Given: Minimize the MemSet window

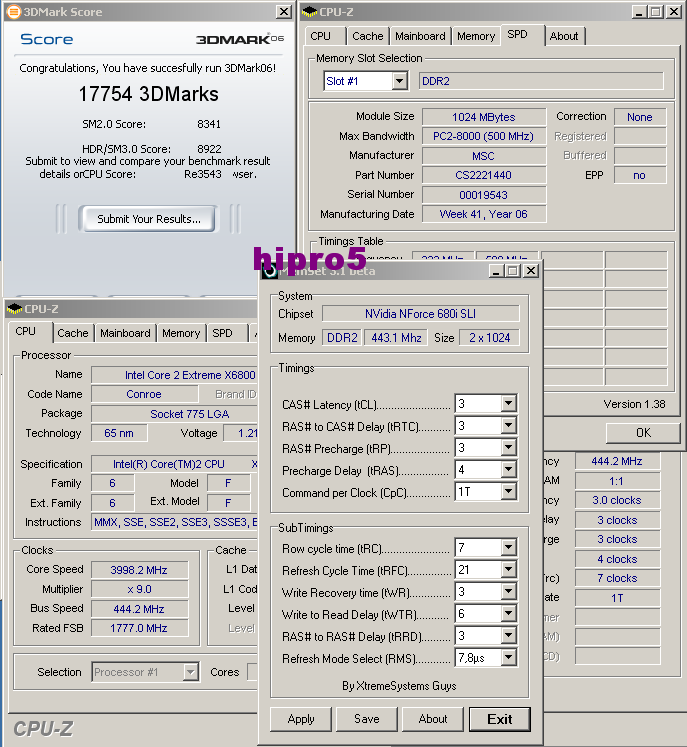Looking at the screenshot, I should point(496,271).
